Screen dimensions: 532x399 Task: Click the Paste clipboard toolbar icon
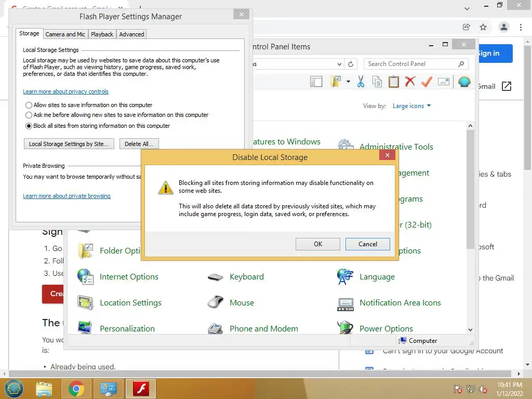394,82
